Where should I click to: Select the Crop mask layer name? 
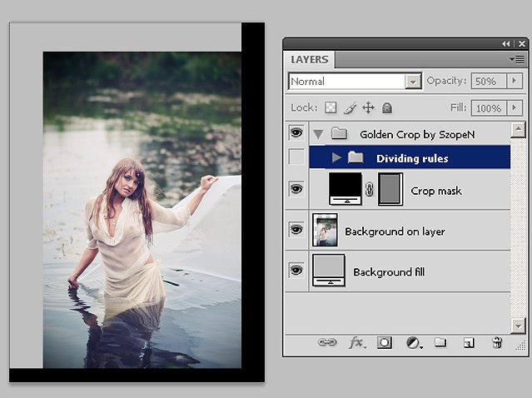(436, 191)
